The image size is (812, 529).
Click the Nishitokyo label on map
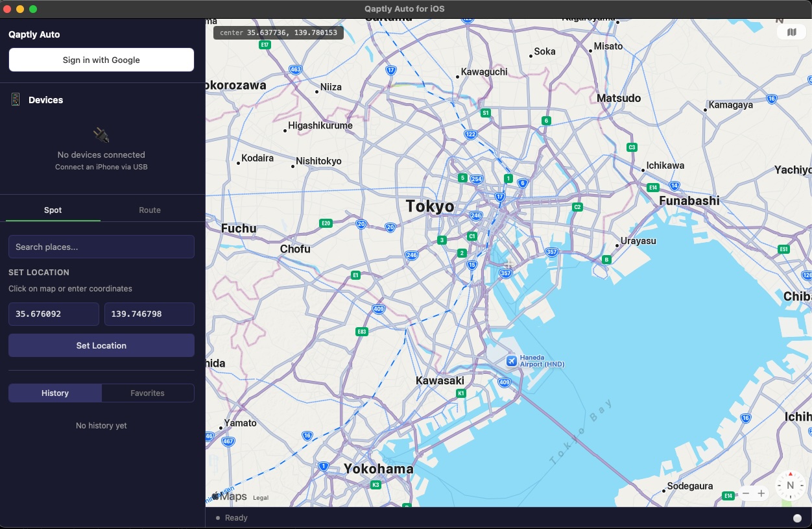point(318,161)
